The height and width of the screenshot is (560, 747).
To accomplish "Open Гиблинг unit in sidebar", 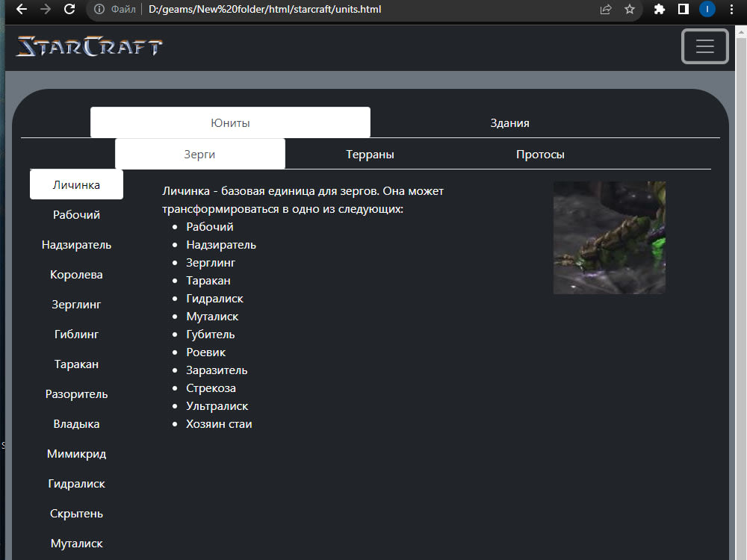I will click(x=76, y=335).
